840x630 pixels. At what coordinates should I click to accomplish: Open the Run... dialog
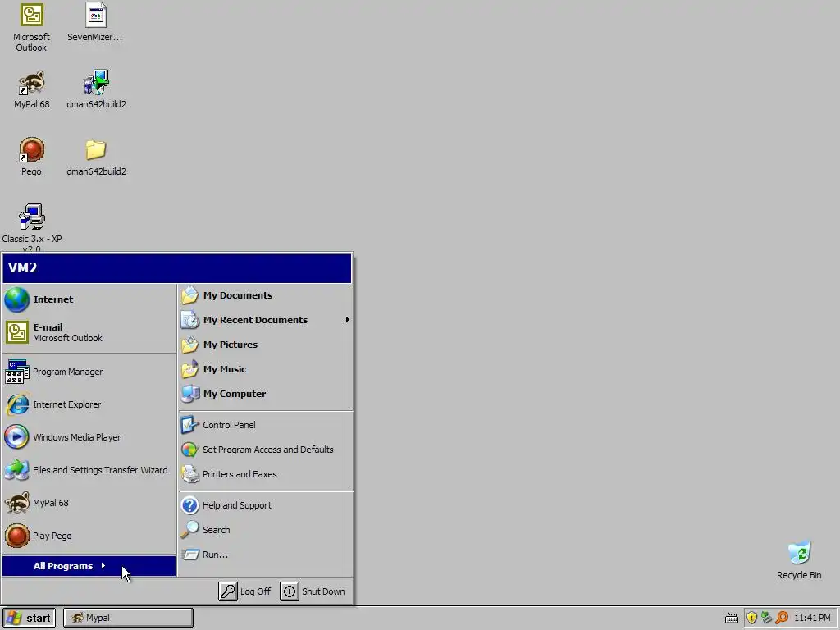pos(266,555)
